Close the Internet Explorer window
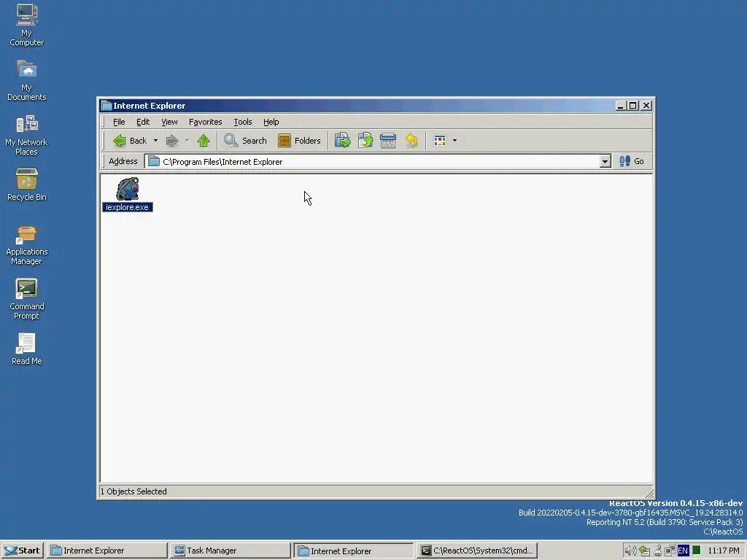Viewport: 747px width, 560px height. coord(646,105)
